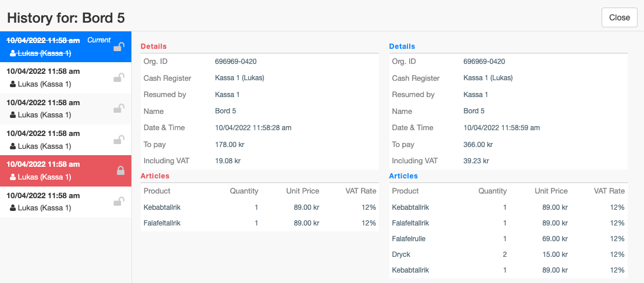Click the '10/04/2022 11:58:59 am' timestamp
Image resolution: width=644 pixels, height=283 pixels.
pos(502,128)
